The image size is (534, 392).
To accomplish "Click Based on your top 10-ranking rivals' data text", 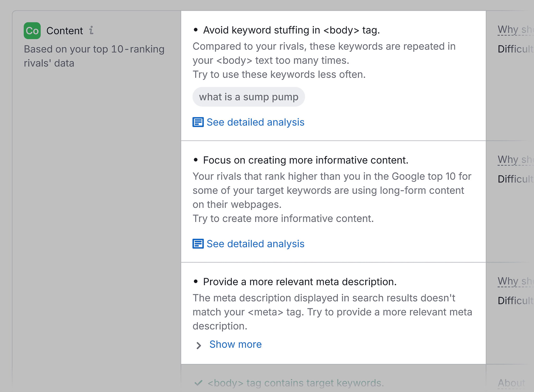I will click(94, 56).
